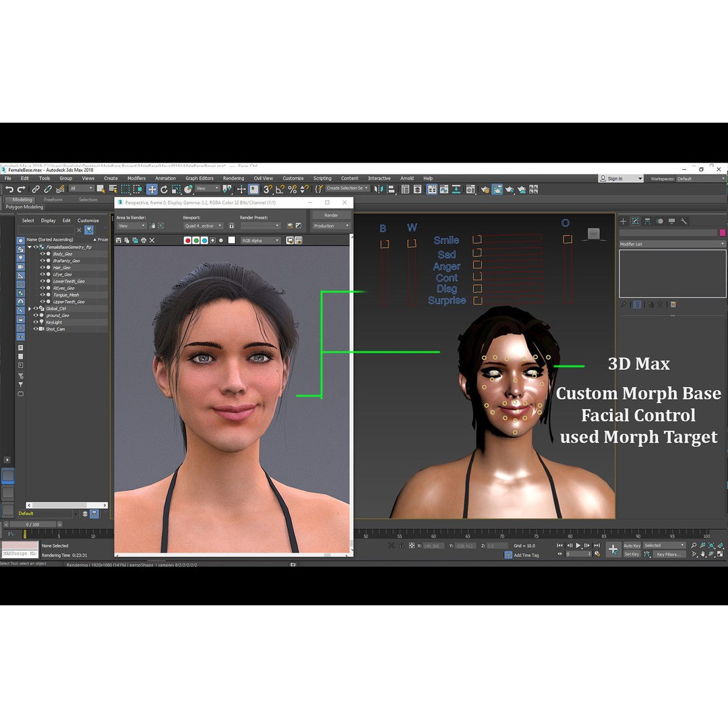Print the image in render window
Screen dimensions: 728x728
144,240
